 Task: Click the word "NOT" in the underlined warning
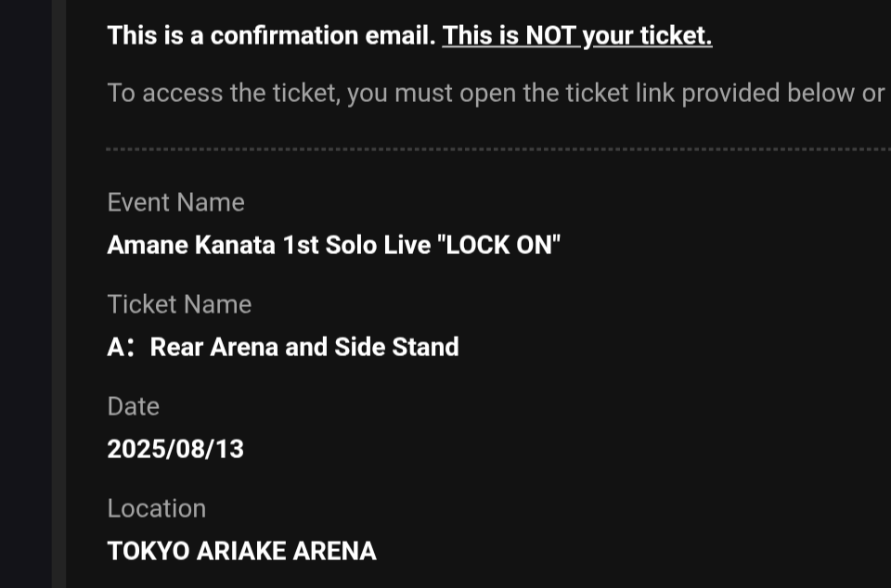click(551, 36)
